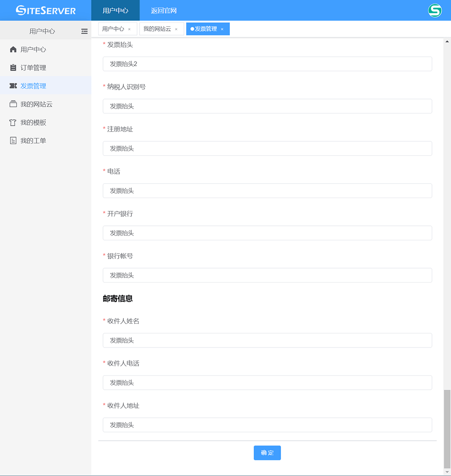Viewport: 451px width, 476px height.
Task: Click the clipboard icon for 订单管理
Action: click(13, 68)
